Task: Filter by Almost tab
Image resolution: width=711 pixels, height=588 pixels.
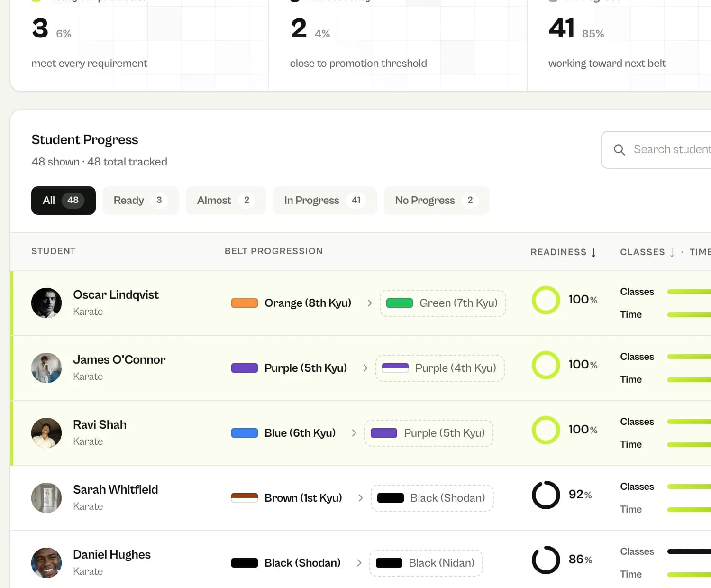Action: tap(226, 201)
